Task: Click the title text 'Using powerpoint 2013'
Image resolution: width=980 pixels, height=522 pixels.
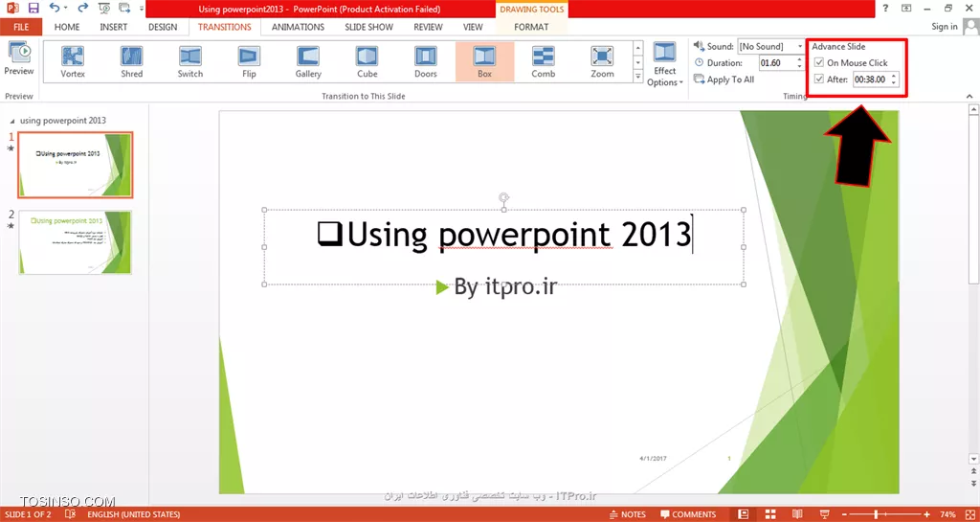Action: (x=504, y=235)
